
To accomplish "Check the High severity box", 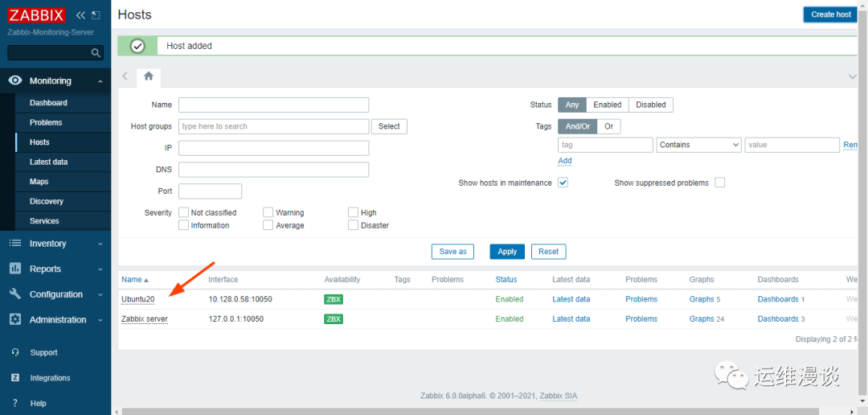I will coord(353,212).
